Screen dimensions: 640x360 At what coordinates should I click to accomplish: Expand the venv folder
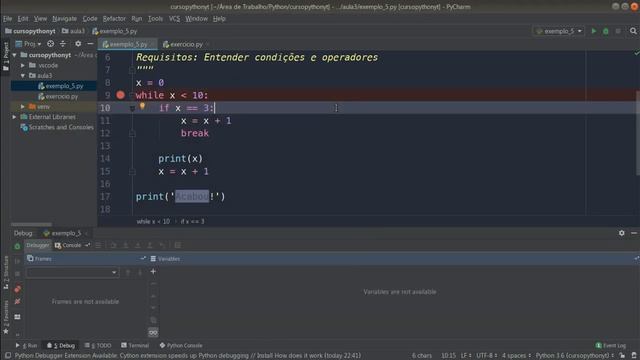point(23,107)
